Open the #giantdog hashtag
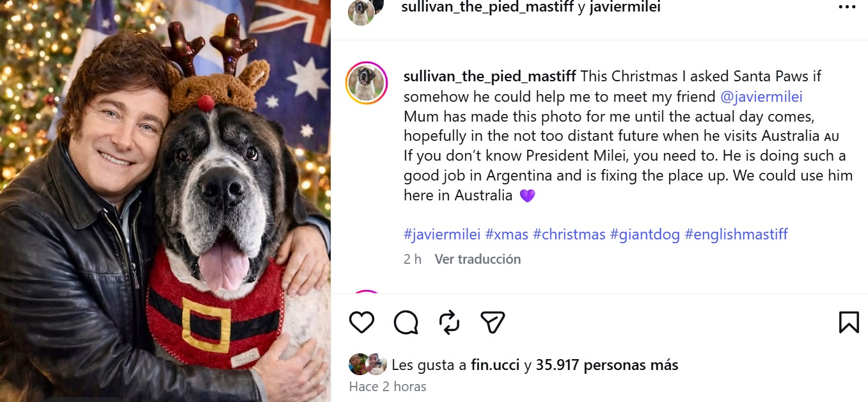The image size is (868, 402). tap(645, 234)
